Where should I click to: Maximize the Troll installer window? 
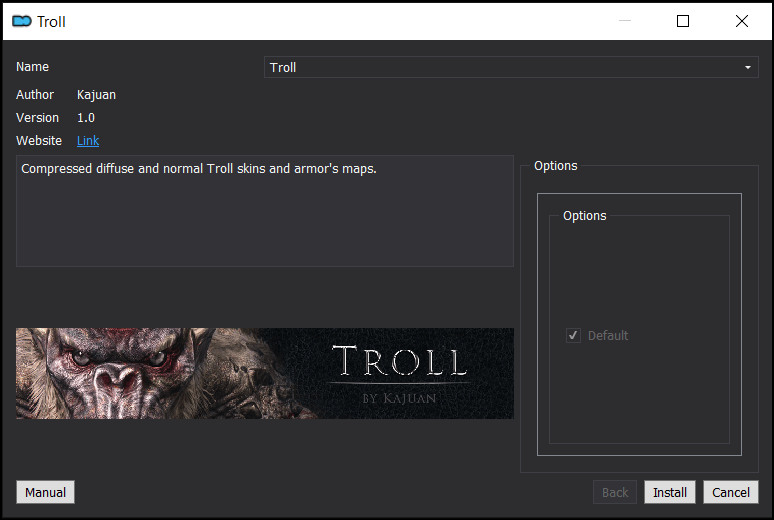[683, 21]
